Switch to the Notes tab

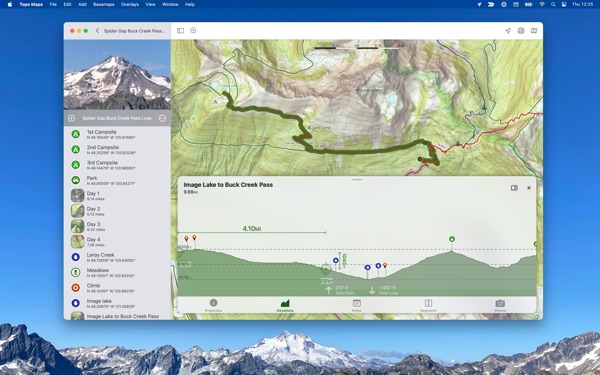point(357,305)
